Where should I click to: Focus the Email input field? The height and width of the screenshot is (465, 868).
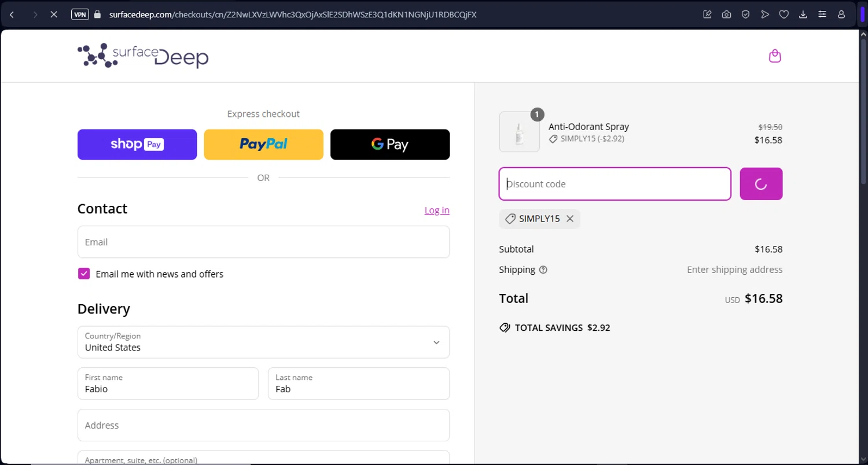click(263, 242)
